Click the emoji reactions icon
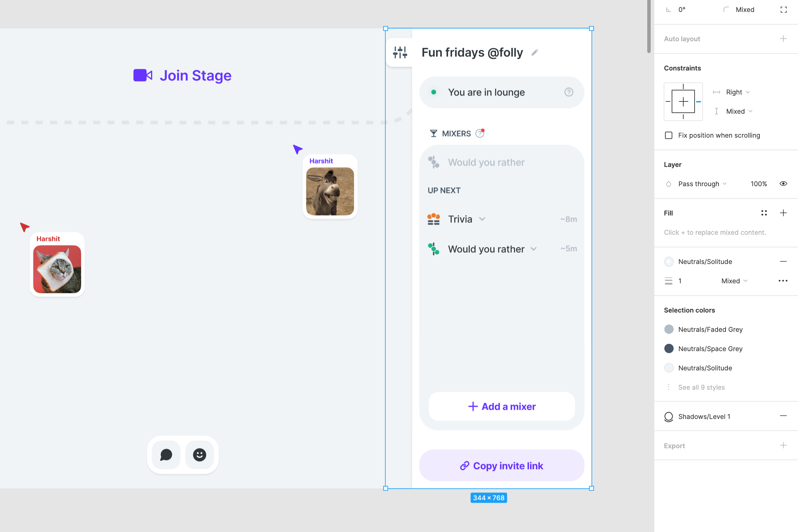Viewport: 798px width, 532px height. [200, 455]
